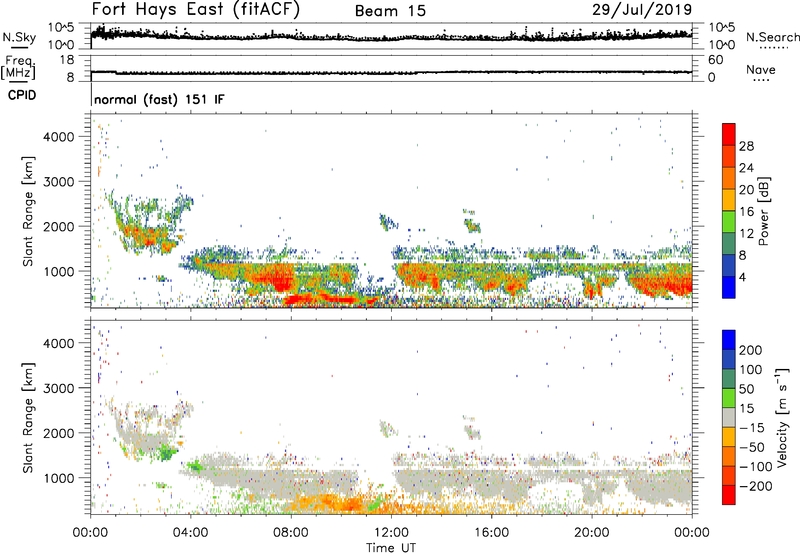The height and width of the screenshot is (554, 800).
Task: Click the "Power [dB]" colorbar title
Action: [x=764, y=211]
